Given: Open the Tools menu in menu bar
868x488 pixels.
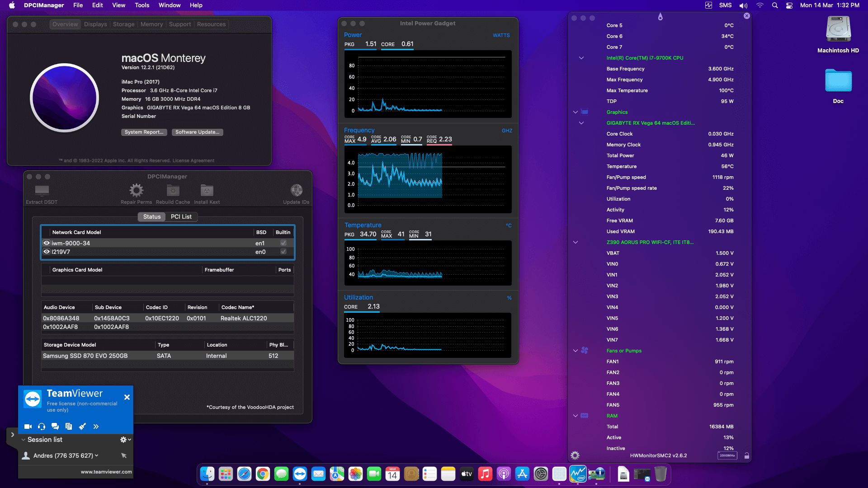Looking at the screenshot, I should (x=142, y=5).
